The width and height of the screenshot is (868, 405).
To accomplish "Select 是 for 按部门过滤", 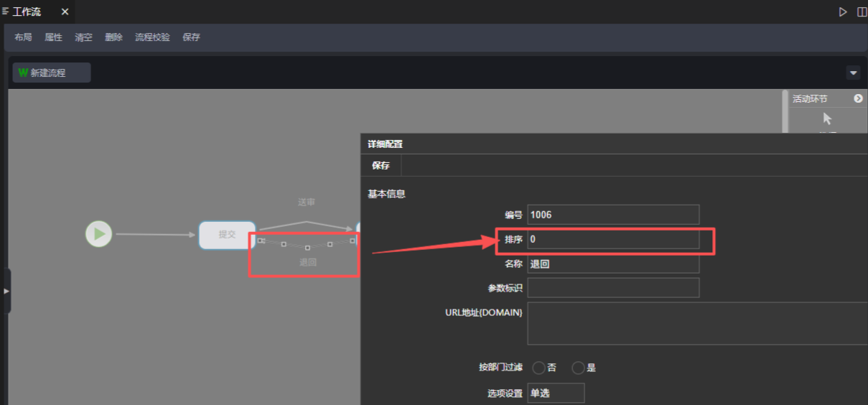I will point(579,368).
